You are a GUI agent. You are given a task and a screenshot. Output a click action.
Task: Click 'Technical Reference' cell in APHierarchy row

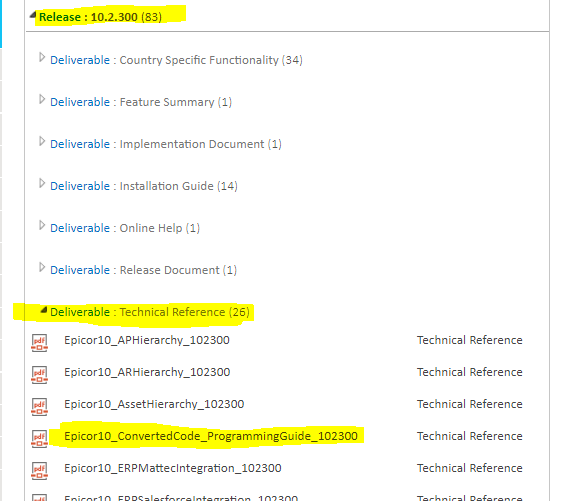470,340
